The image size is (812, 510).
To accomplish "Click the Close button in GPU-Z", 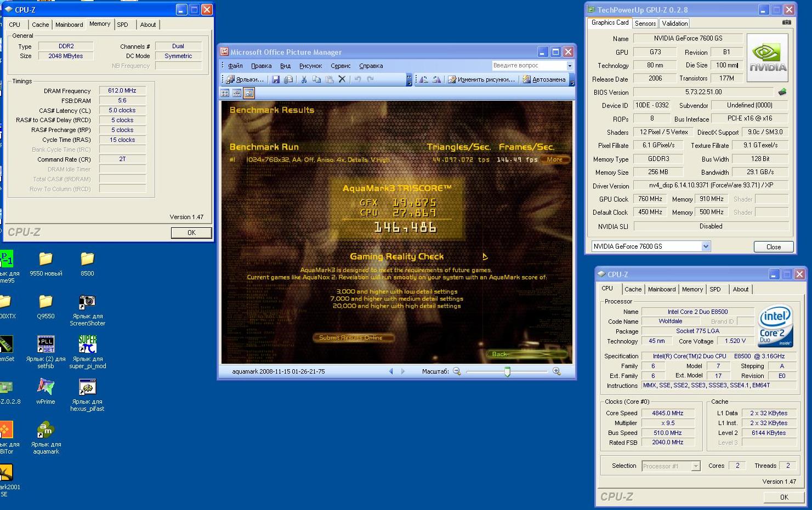I will (773, 247).
